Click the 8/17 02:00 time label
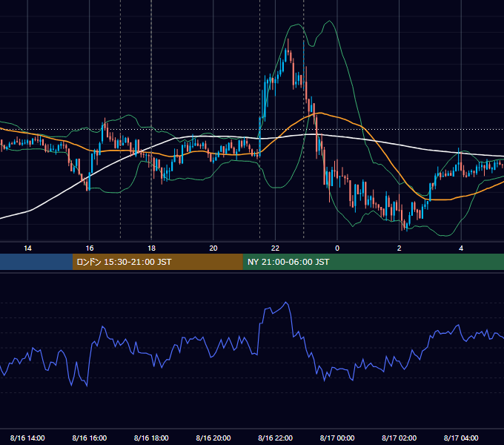Screen dimensions: 504x445 point(399,438)
